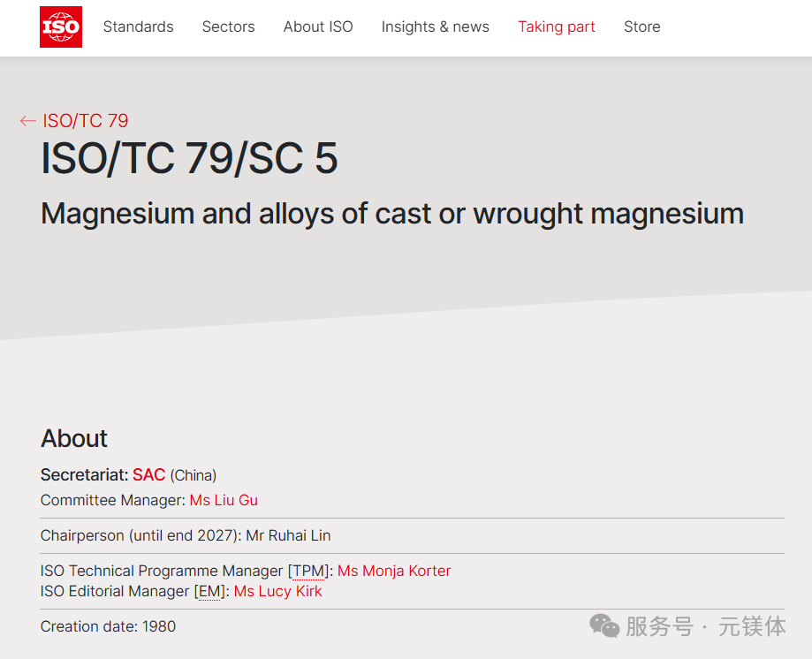Click the About section heading
The height and width of the screenshot is (659, 812).
coord(74,438)
